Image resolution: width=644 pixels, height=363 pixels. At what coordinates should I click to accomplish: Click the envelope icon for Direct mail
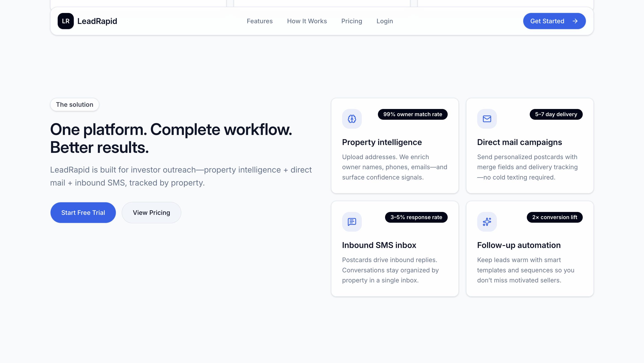click(487, 119)
